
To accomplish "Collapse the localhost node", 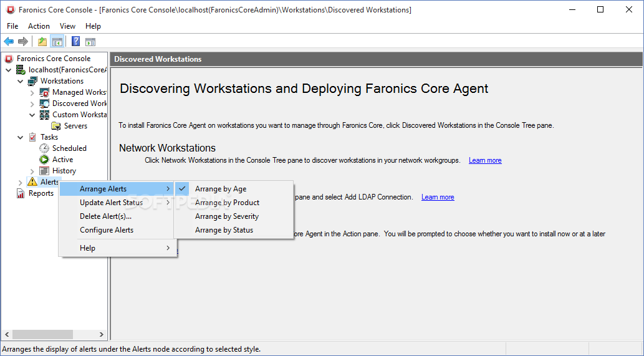I will click(x=9, y=70).
